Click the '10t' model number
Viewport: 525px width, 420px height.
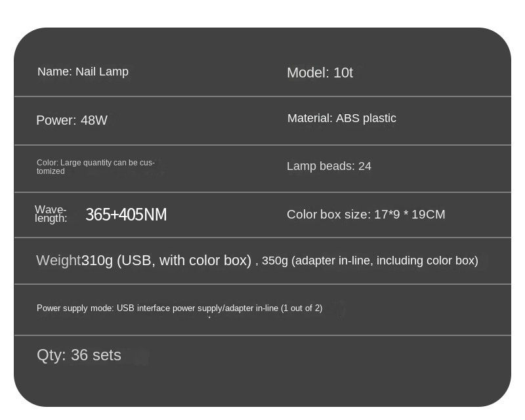(343, 73)
